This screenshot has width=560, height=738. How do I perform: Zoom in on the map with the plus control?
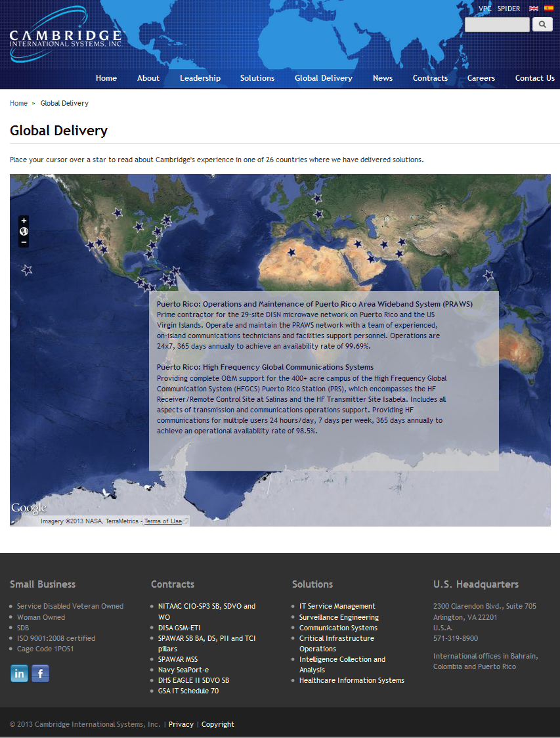tap(24, 221)
